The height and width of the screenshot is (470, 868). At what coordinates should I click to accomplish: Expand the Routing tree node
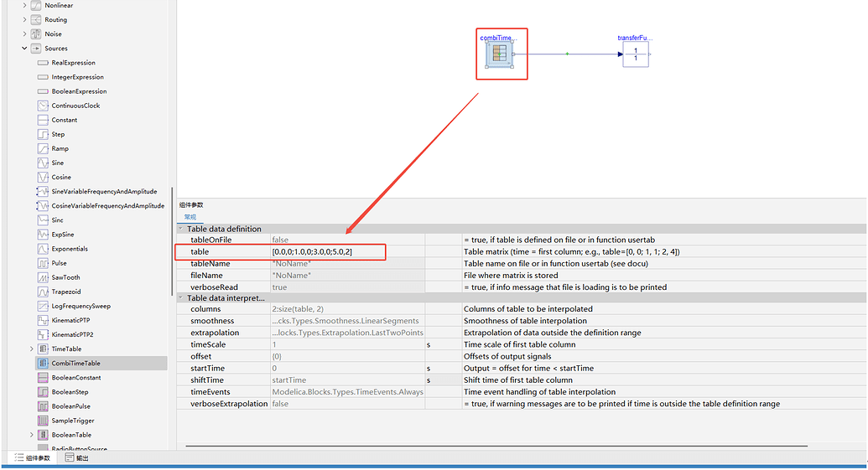click(24, 20)
